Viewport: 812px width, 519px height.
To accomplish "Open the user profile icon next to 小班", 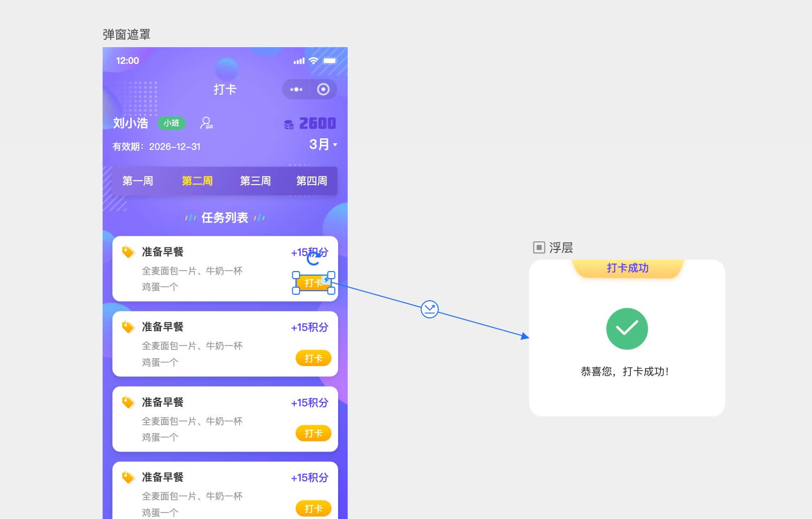I will 207,123.
